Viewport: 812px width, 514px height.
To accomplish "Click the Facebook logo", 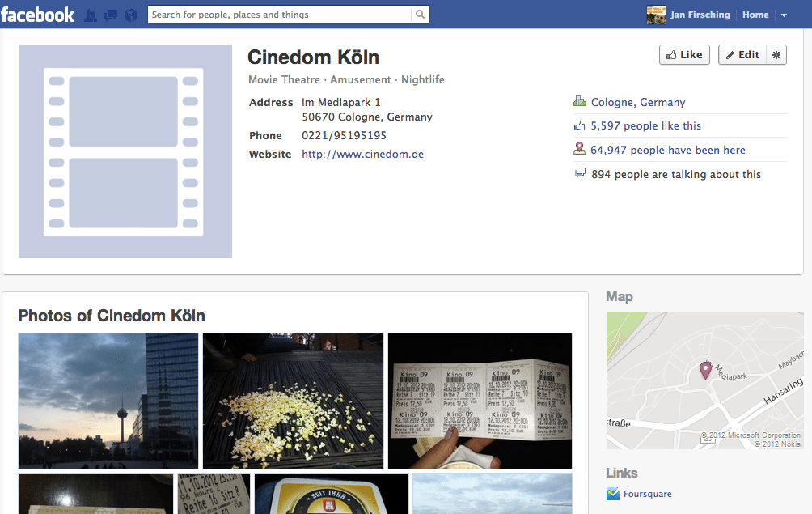I will (37, 15).
